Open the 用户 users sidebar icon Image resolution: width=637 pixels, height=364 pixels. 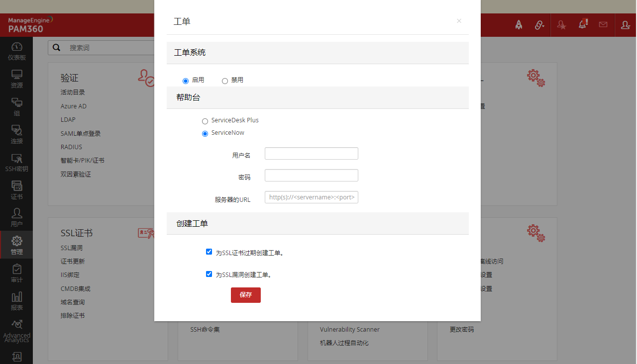pos(16,218)
